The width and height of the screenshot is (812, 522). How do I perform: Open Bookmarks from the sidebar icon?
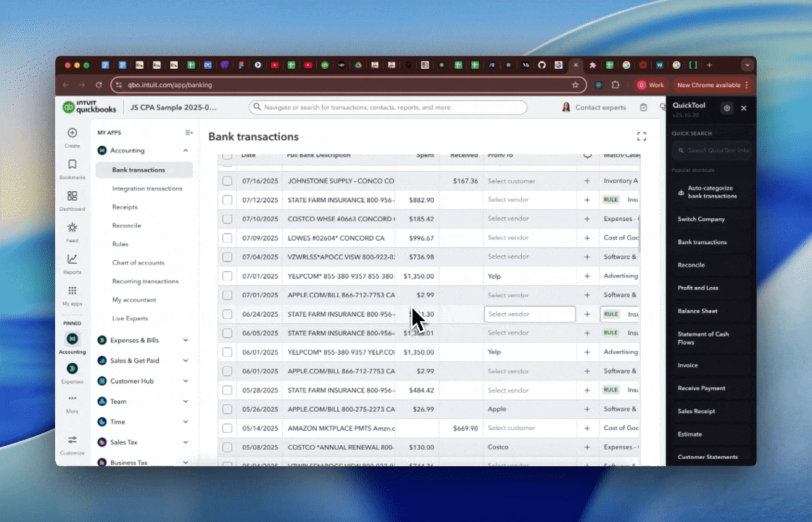tap(72, 165)
